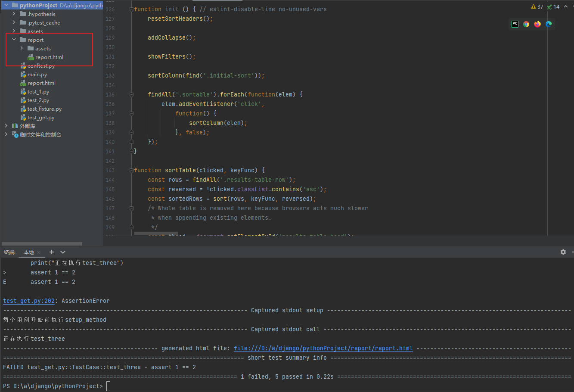Add a new terminal session
The image size is (574, 392).
52,252
